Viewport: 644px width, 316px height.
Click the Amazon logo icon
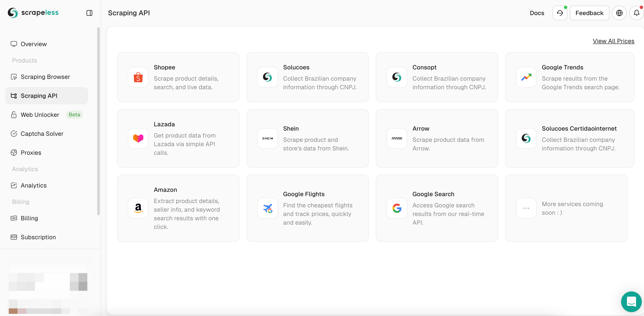(x=138, y=208)
